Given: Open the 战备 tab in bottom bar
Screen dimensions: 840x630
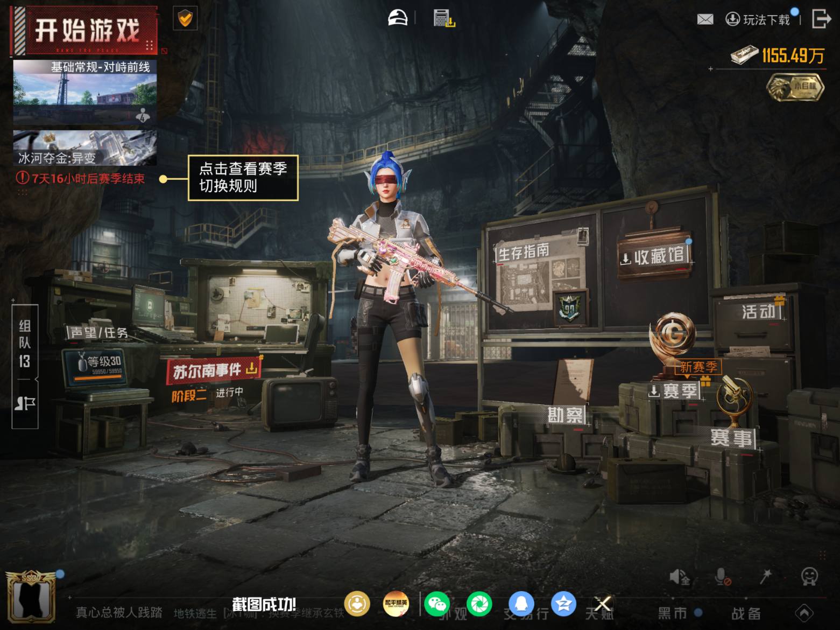Looking at the screenshot, I should [746, 613].
